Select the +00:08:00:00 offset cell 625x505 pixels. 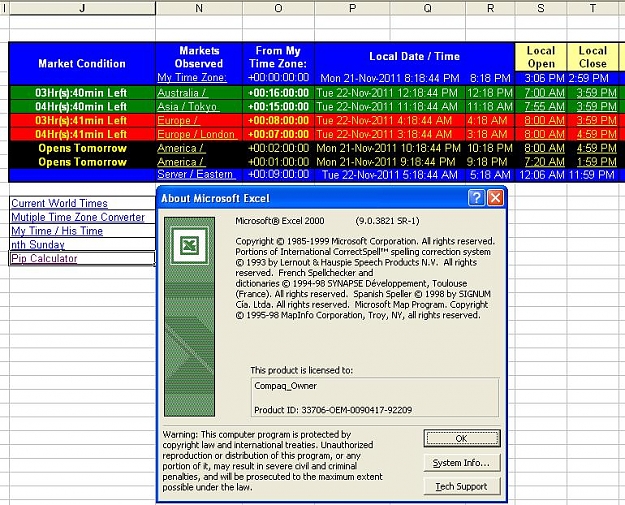(x=278, y=120)
